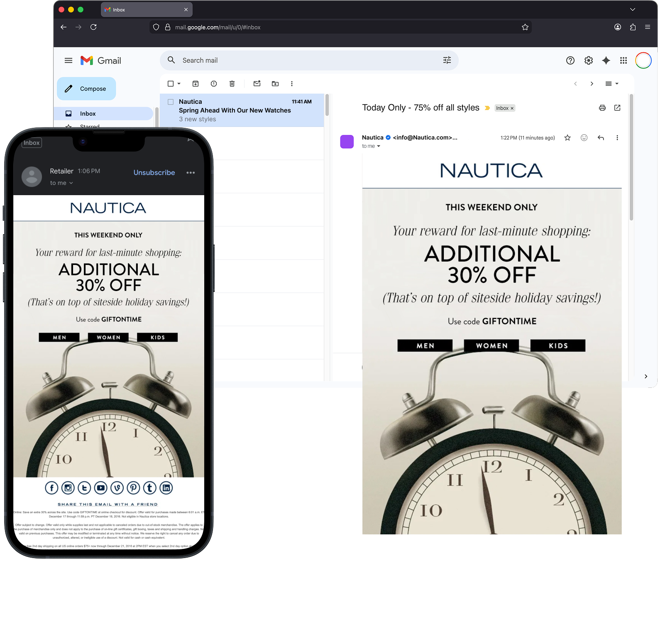Select Inbox in the left sidebar
This screenshot has width=658, height=644.
point(88,114)
